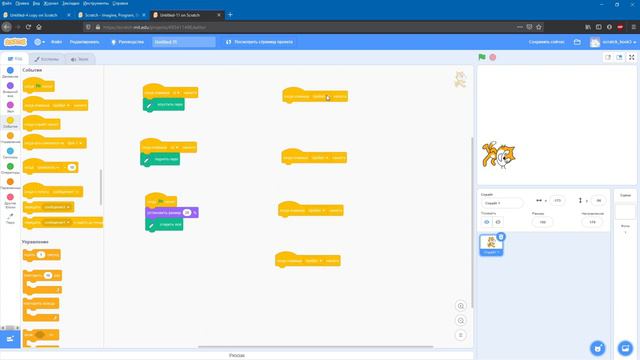Image resolution: width=640 pixels, height=360 pixels.
Task: Click the sprite y position field
Action: [x=598, y=200]
